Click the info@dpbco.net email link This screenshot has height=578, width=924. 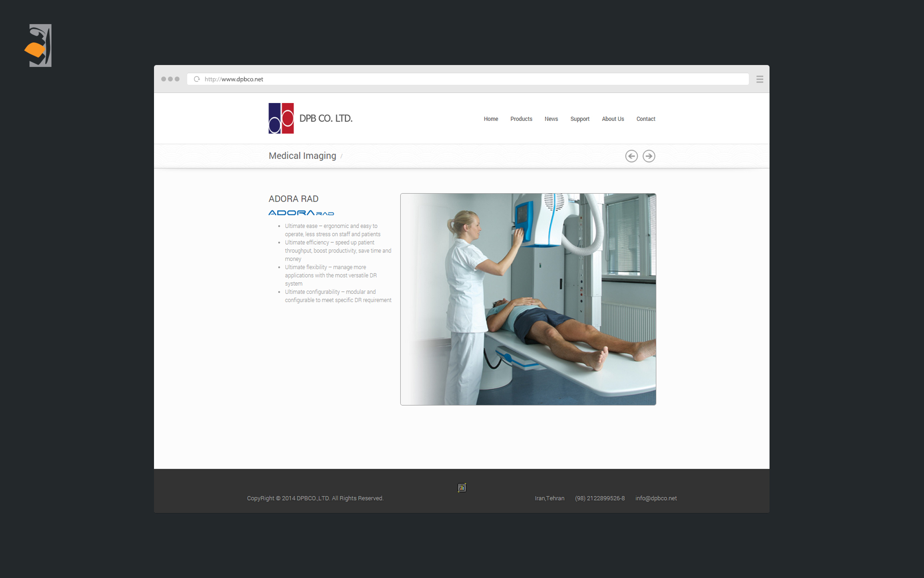tap(656, 498)
